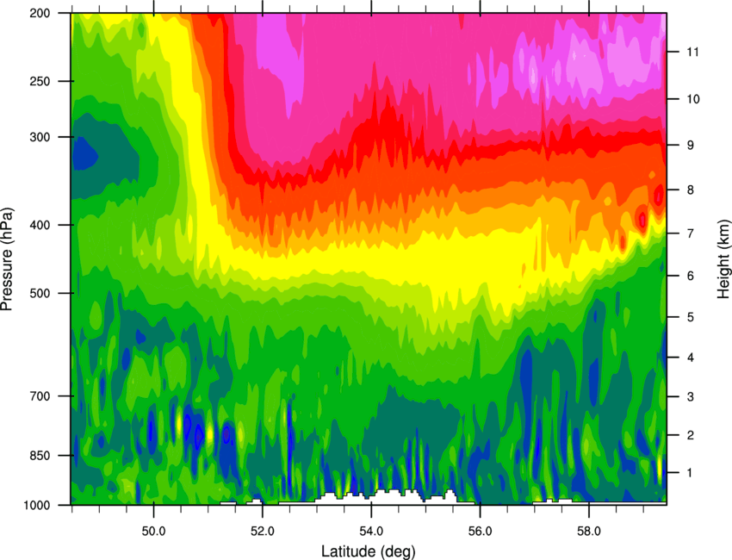The image size is (732, 560).
Task: Click the 700 pressure tick label
Action: [x=40, y=396]
